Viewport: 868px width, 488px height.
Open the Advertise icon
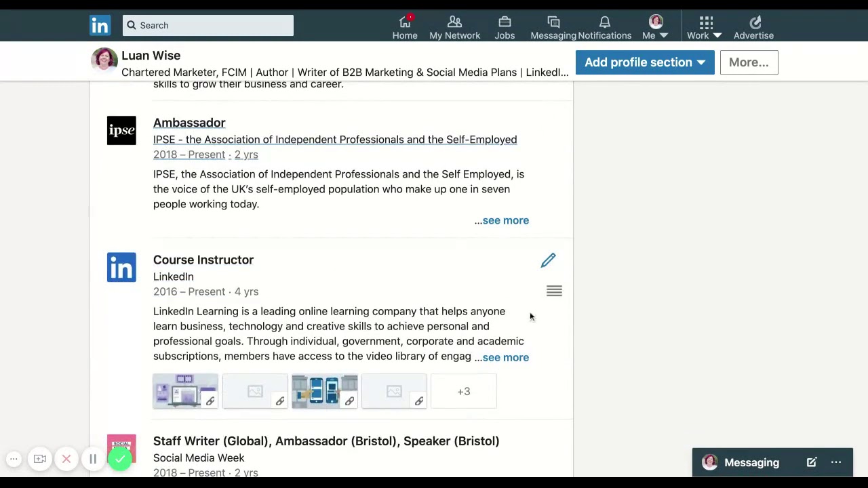click(x=753, y=28)
